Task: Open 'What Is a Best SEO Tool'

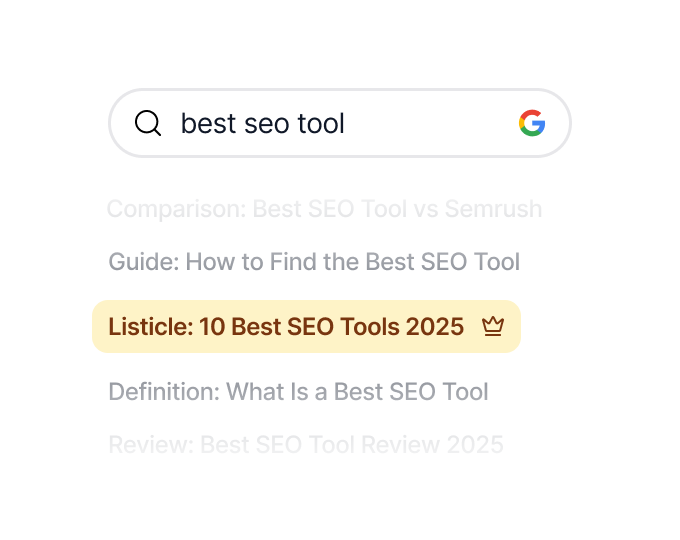Action: click(358, 391)
